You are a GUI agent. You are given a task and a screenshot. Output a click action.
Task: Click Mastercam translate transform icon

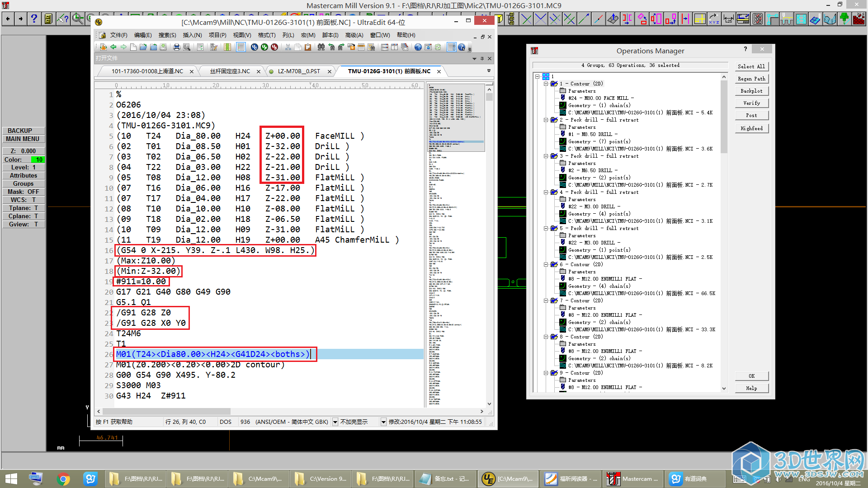[x=671, y=19]
